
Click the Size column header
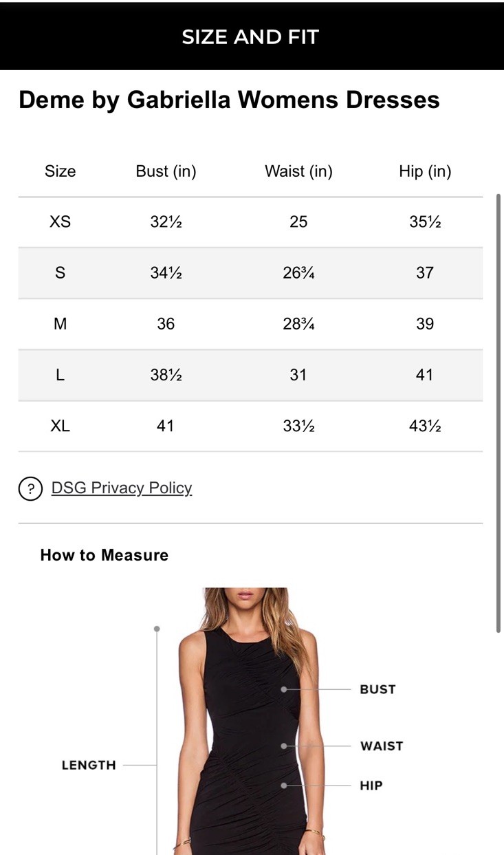(60, 171)
